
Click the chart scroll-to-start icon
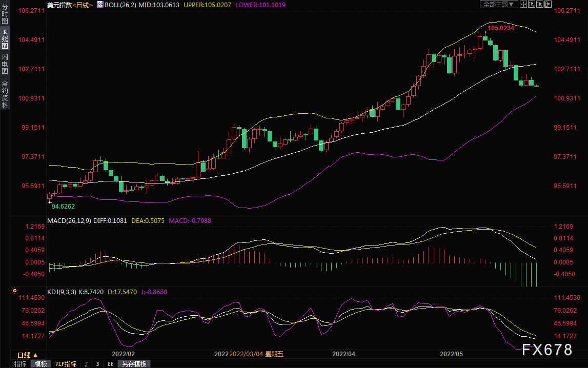[x=532, y=4]
